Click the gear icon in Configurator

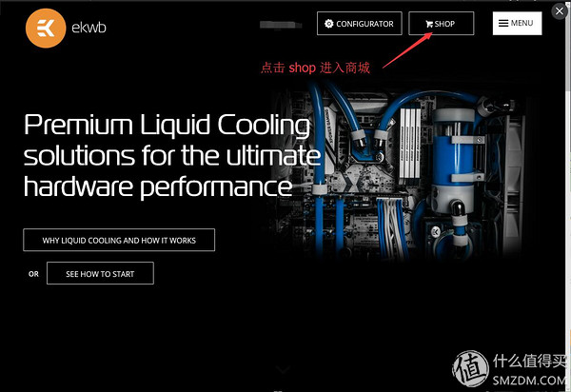(329, 24)
